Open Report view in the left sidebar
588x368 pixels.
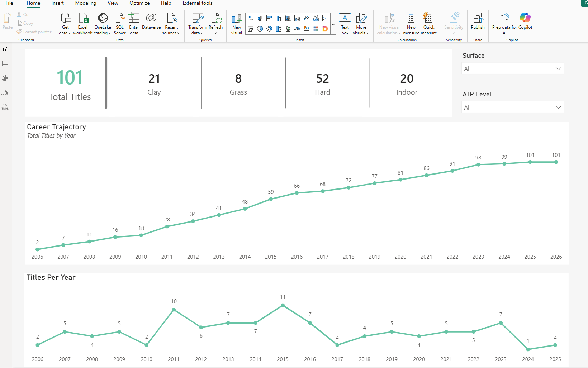[5, 49]
